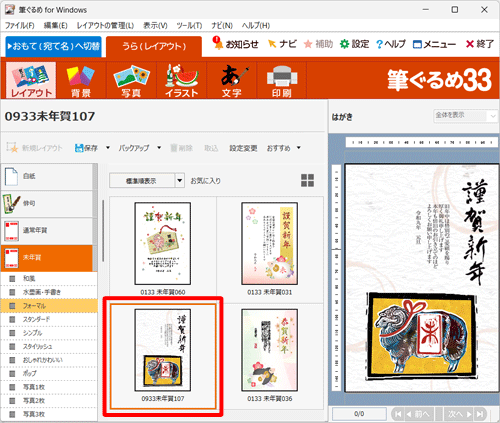Select the 俳句 haiku category
This screenshot has height=423, width=500.
tap(47, 203)
